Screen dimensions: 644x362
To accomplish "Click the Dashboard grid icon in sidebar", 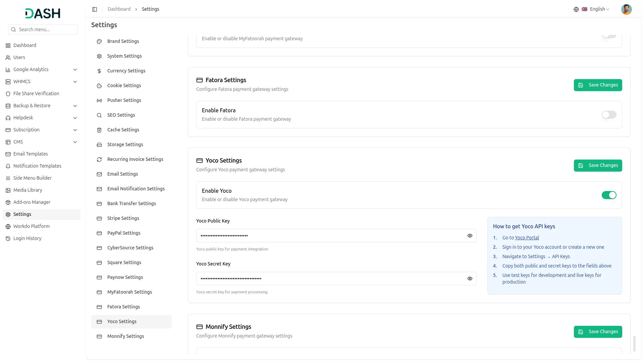I will tap(8, 46).
